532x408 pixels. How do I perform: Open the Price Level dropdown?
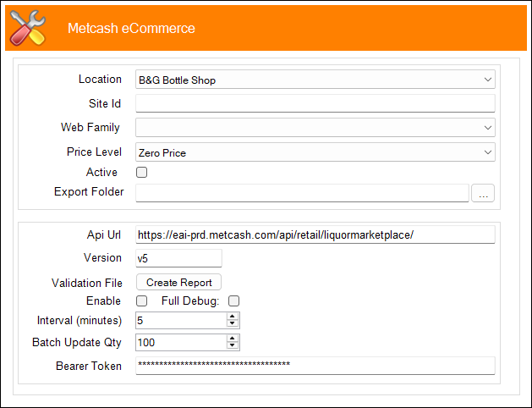pyautogui.click(x=315, y=152)
